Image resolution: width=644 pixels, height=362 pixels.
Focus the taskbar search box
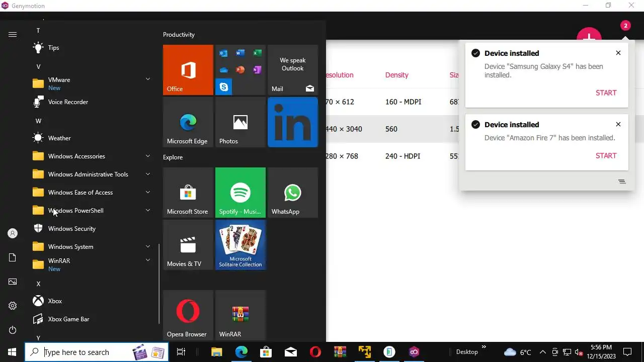tap(97, 352)
